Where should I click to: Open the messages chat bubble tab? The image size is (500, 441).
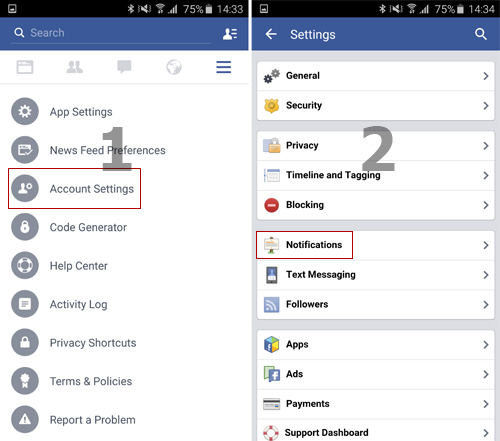click(124, 67)
